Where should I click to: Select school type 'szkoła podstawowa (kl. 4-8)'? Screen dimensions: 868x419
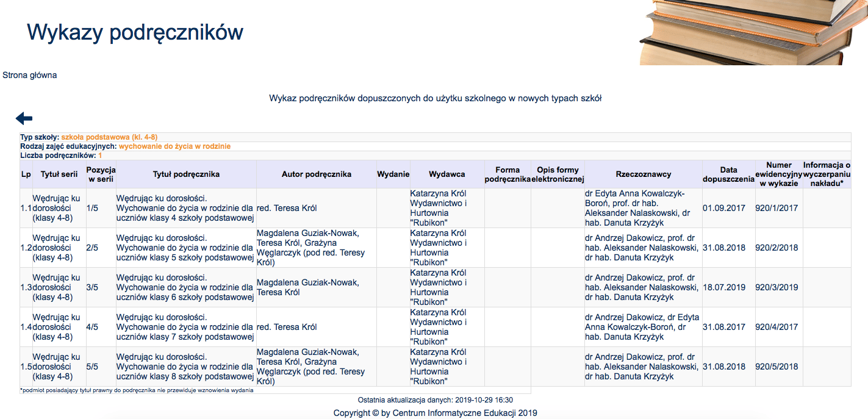(109, 137)
